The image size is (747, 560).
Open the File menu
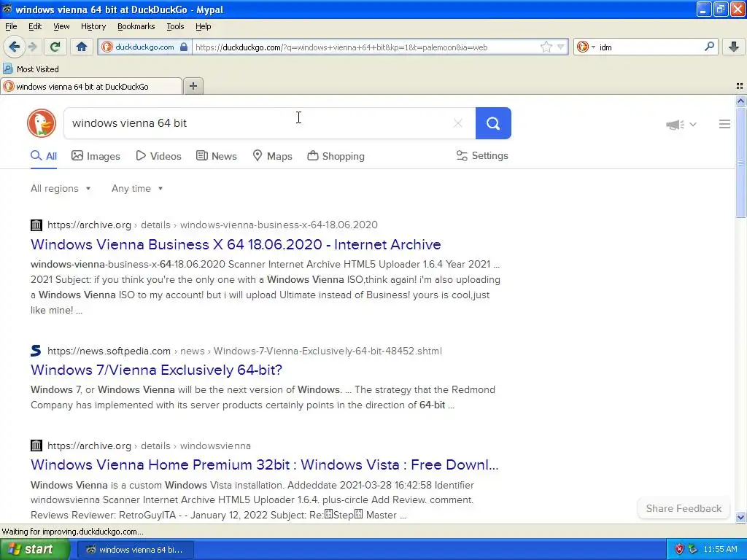(11, 26)
